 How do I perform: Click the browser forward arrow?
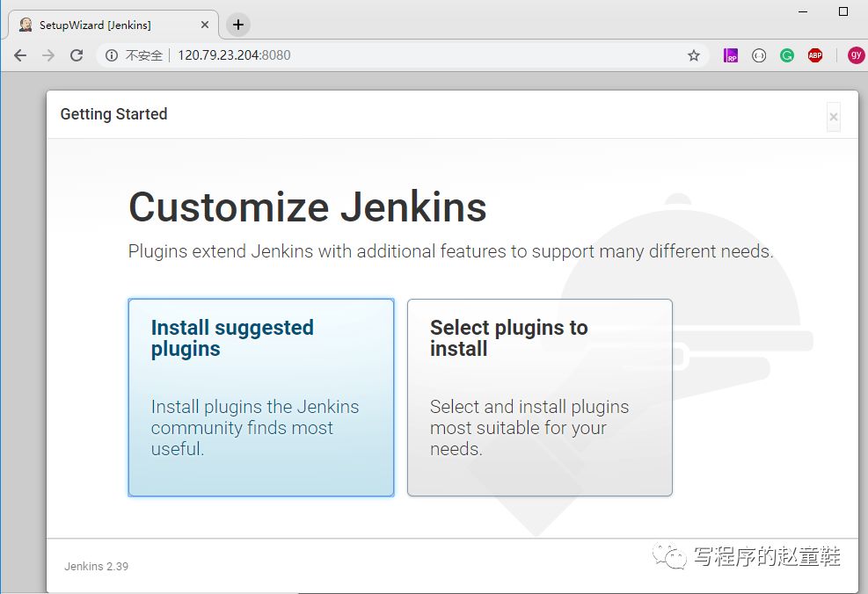(x=48, y=55)
